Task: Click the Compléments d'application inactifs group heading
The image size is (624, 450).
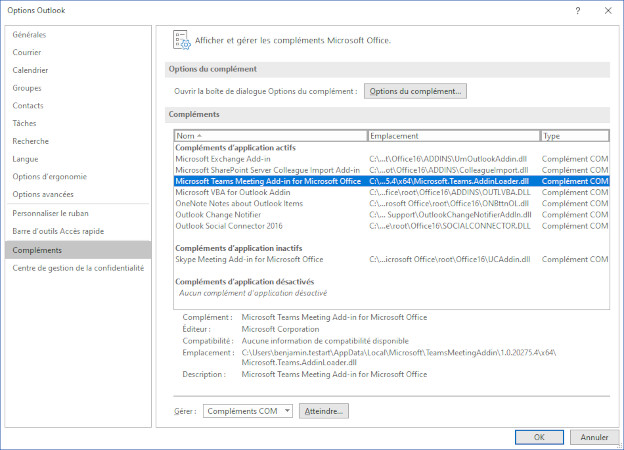Action: (x=239, y=248)
